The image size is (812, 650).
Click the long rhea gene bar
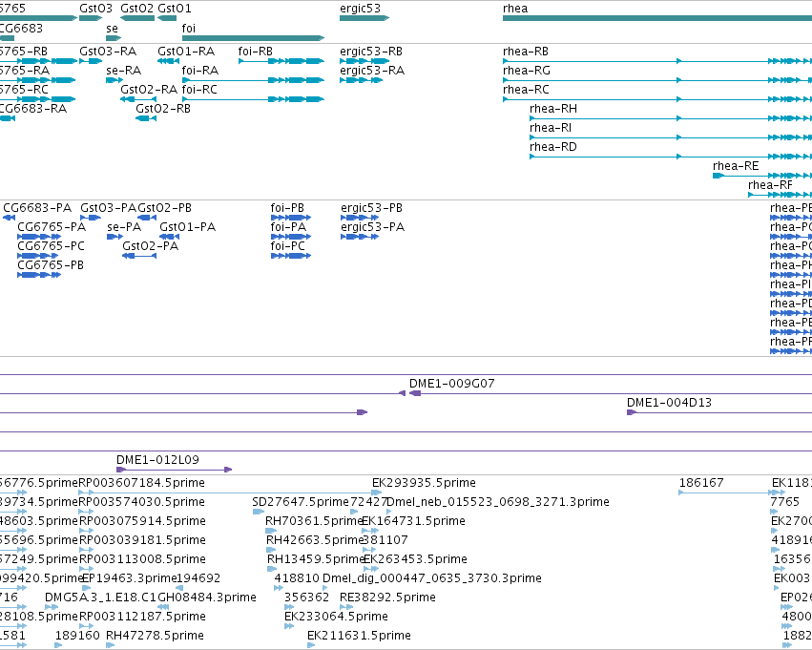pyautogui.click(x=657, y=18)
